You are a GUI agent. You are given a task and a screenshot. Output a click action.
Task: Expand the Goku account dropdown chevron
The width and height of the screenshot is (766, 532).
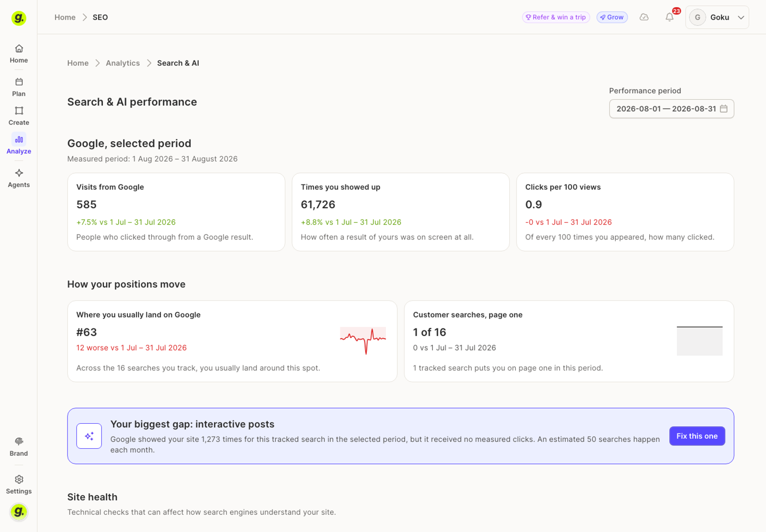coord(741,17)
